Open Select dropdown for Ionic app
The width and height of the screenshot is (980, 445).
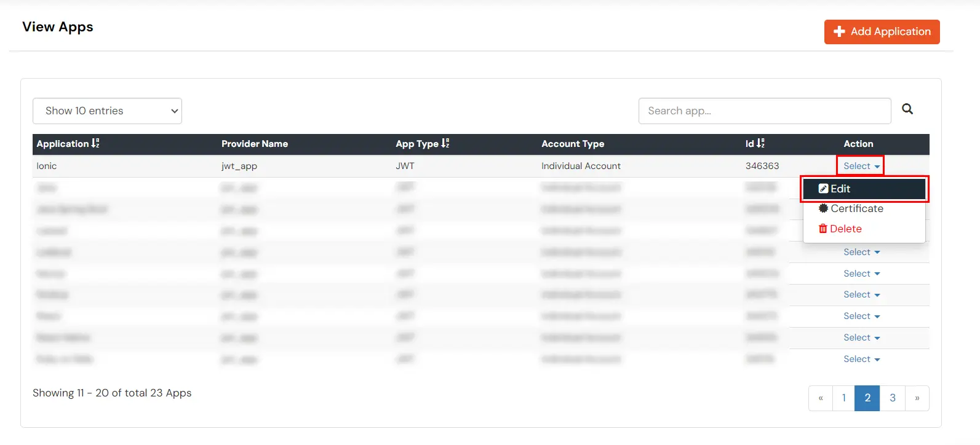[x=861, y=166]
